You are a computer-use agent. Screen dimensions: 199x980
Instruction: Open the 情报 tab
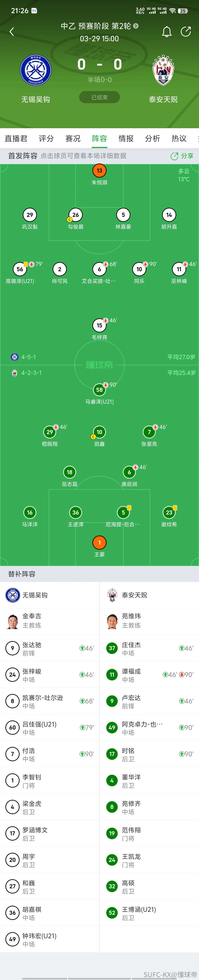click(x=126, y=138)
